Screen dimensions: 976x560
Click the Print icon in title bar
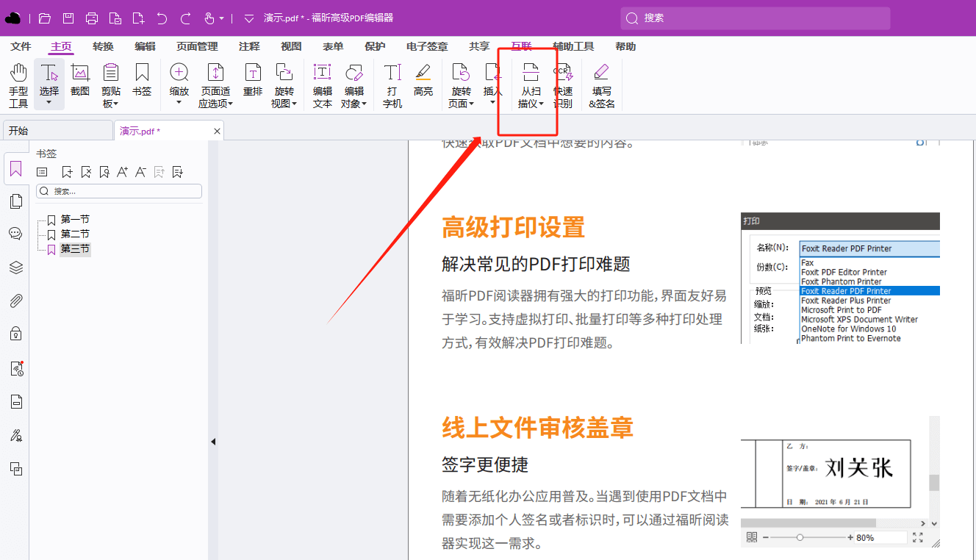click(x=92, y=18)
